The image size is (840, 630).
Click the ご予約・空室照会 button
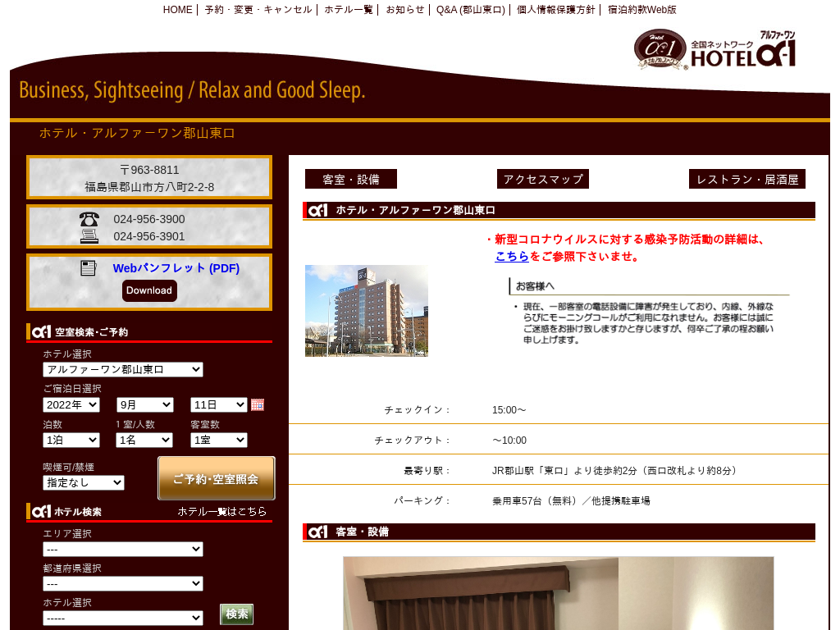tap(217, 478)
